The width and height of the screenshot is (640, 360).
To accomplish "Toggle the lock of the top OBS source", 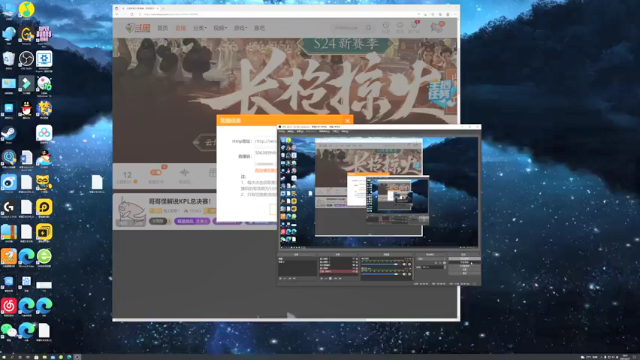I will [x=357, y=259].
